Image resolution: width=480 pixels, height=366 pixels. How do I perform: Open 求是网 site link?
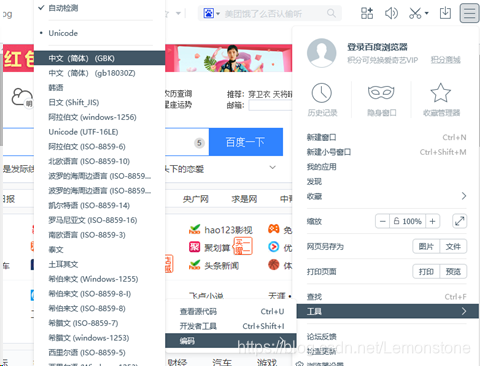(x=244, y=199)
